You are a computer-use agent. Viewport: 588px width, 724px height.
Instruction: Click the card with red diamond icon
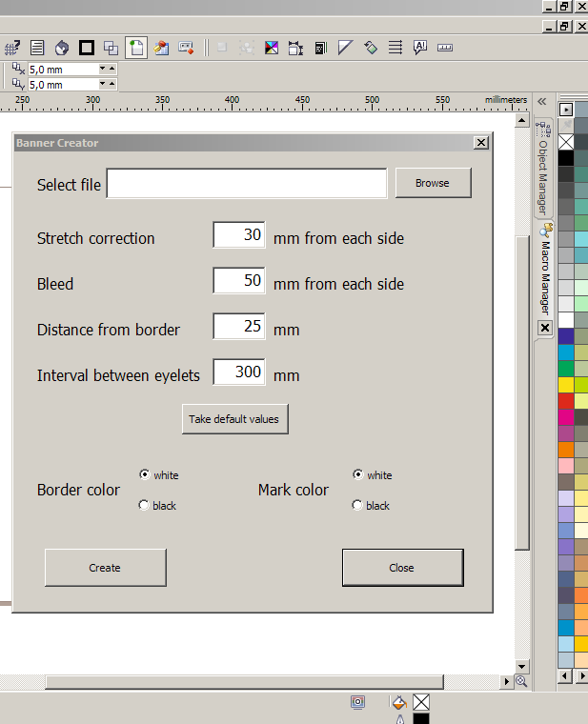186,48
